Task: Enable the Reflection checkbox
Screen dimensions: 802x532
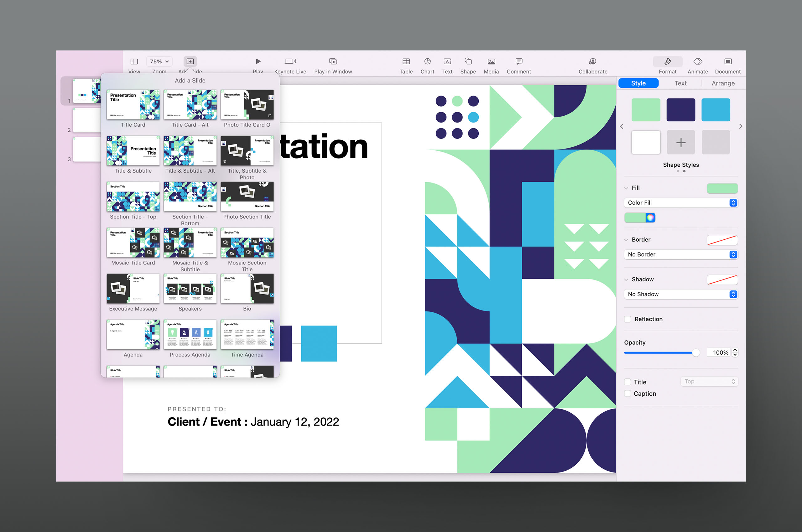Action: [628, 319]
